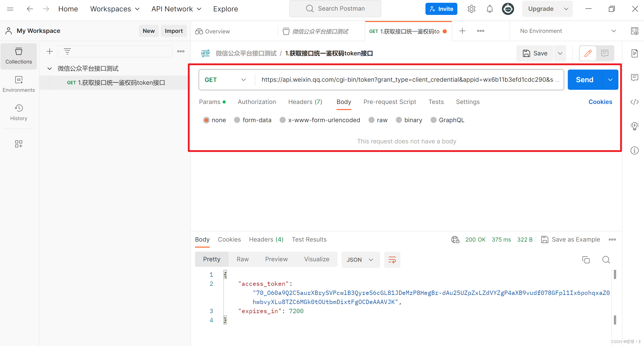This screenshot has height=346, width=644.
Task: Open the configure workspace sidebar grid icon
Action: point(19,144)
